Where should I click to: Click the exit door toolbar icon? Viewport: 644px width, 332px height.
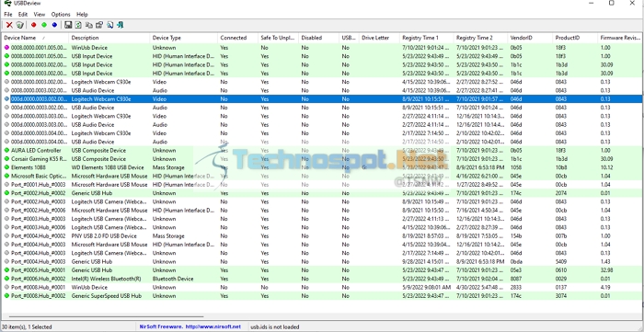coord(120,25)
